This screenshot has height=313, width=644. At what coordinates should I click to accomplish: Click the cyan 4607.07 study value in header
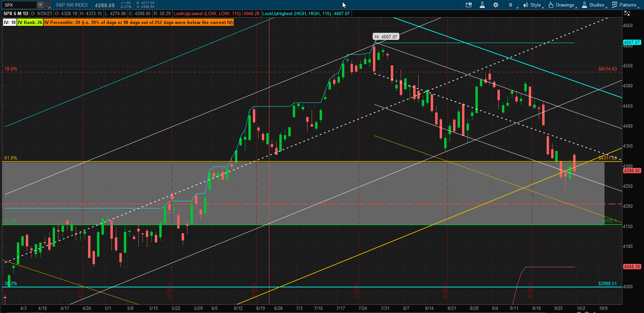(x=342, y=13)
